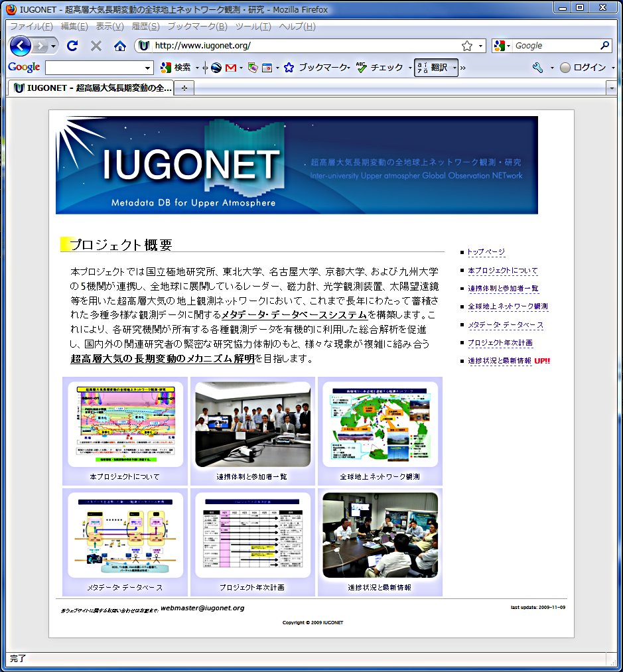The image size is (623, 672).
Task: Click the ログイン sign-in button
Action: (x=583, y=67)
